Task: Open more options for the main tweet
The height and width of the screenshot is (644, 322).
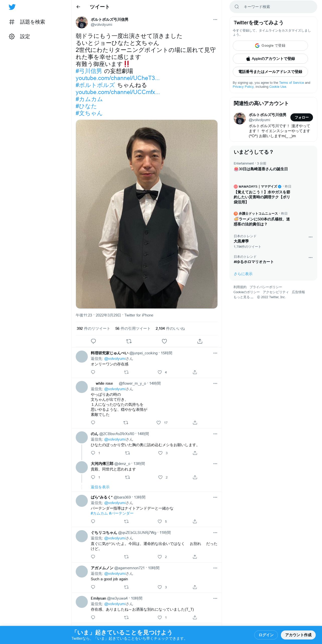Action: (215, 20)
